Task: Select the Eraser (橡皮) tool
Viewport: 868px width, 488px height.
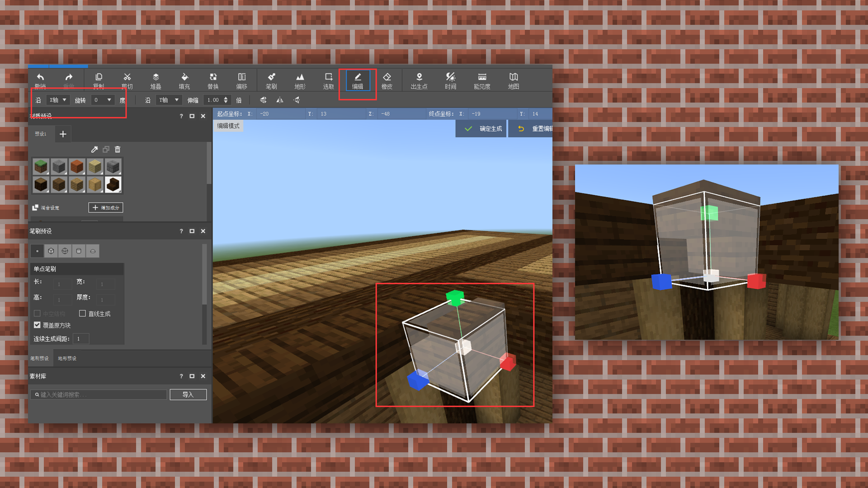Action: 387,80
